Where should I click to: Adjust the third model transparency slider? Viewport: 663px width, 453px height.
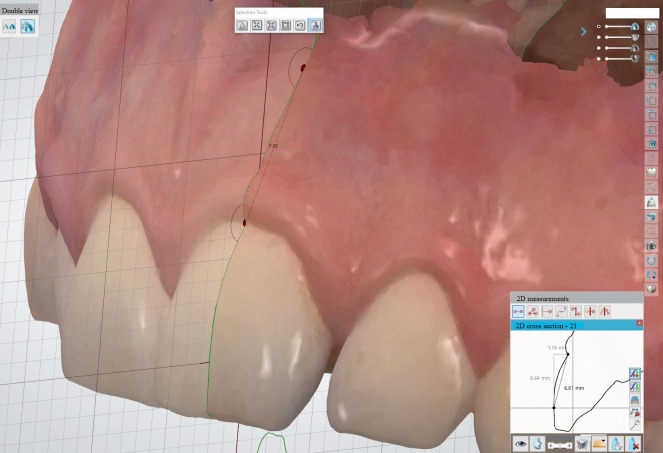coord(622,48)
